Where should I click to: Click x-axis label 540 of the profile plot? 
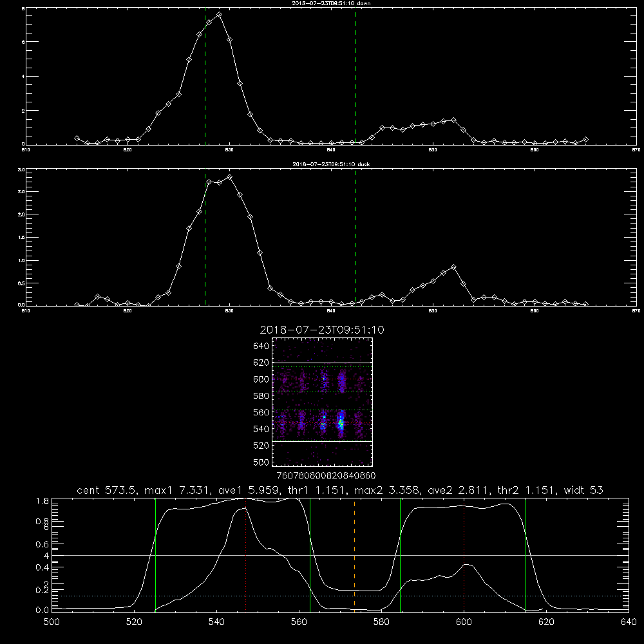point(216,622)
